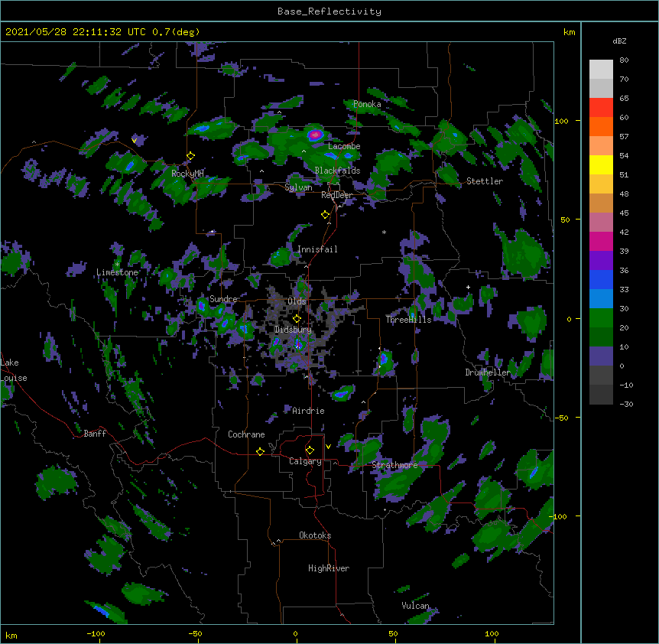Click the Lacombe label
Image resolution: width=659 pixels, height=644 pixels.
(344, 146)
